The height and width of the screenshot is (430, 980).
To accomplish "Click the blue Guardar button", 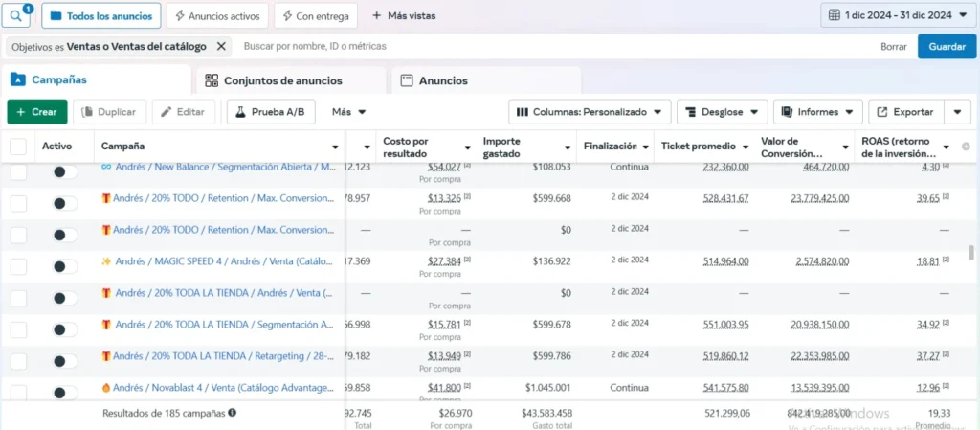I will pyautogui.click(x=947, y=46).
